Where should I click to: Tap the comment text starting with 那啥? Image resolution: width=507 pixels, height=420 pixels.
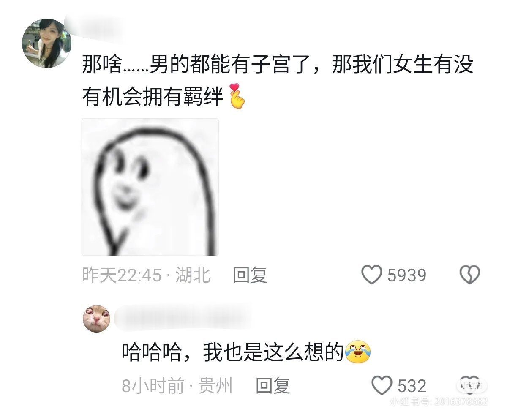click(x=278, y=81)
